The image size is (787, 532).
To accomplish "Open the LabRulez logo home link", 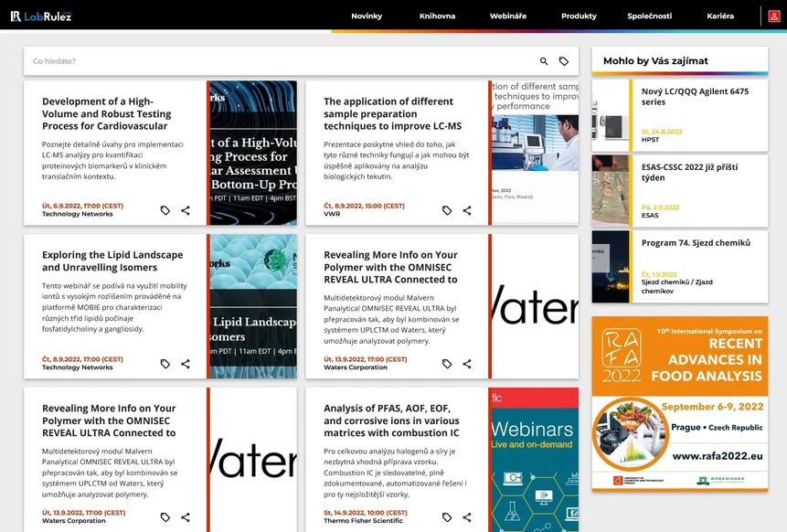I will tap(41, 16).
